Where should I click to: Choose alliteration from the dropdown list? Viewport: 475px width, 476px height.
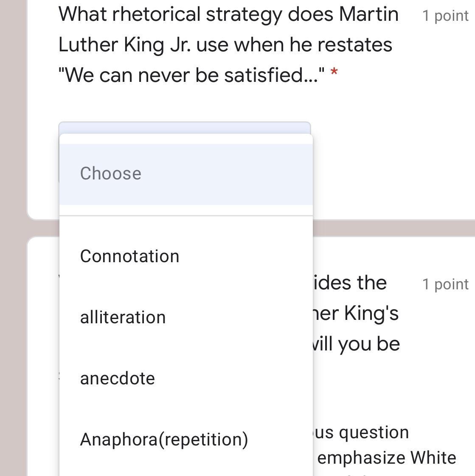pyautogui.click(x=123, y=317)
